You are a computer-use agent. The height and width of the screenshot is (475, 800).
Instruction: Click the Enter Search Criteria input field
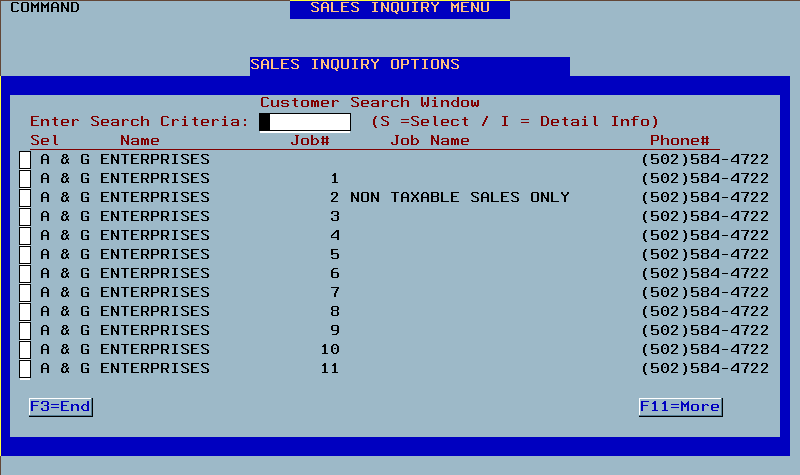pyautogui.click(x=305, y=122)
